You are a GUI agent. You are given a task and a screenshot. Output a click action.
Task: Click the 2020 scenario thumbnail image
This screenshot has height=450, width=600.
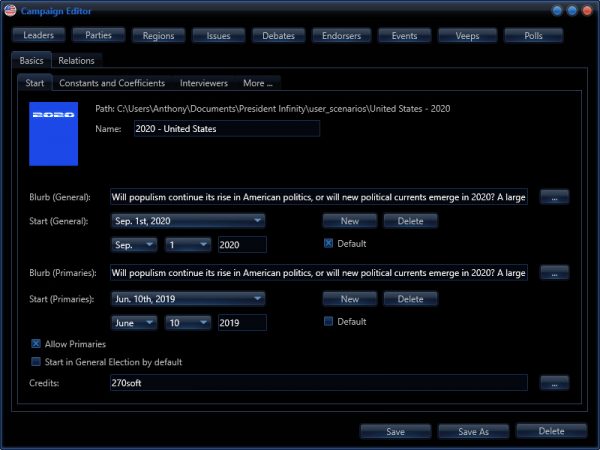point(54,134)
